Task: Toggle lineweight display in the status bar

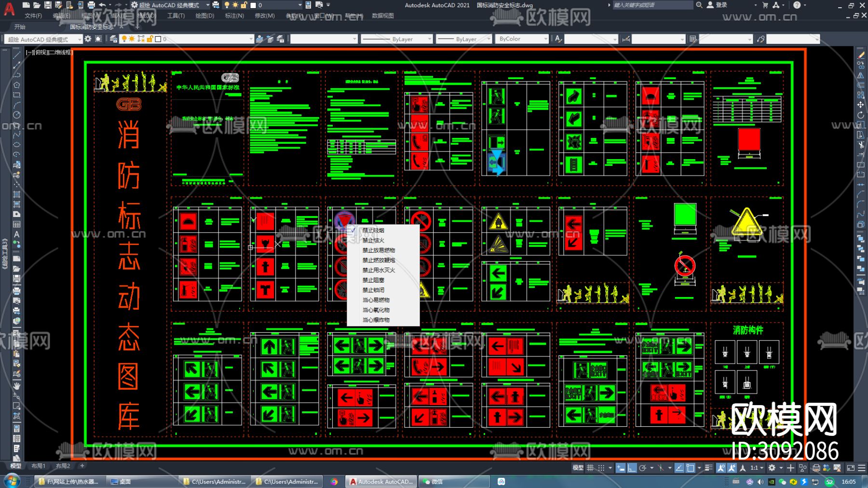Action: pos(708,468)
